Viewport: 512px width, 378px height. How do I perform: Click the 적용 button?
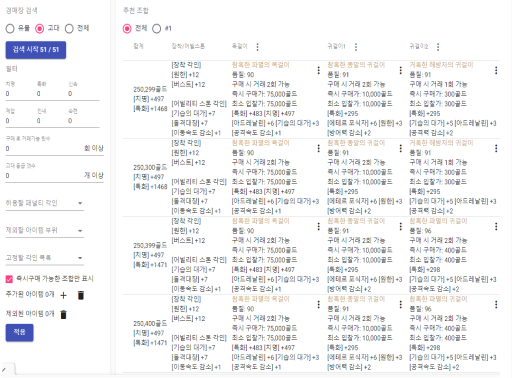point(19,332)
